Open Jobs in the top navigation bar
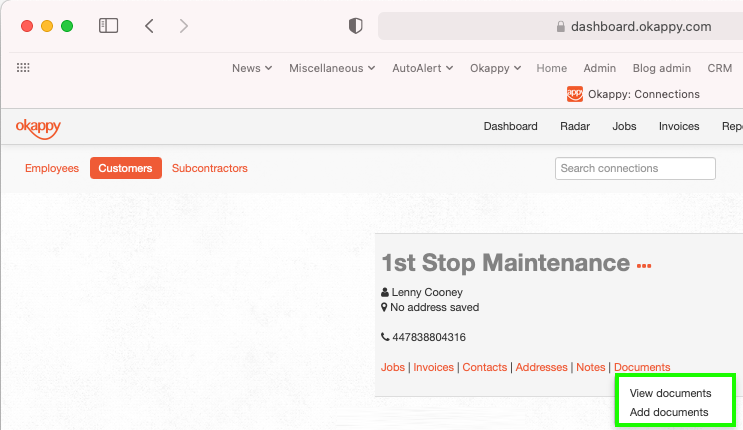 pyautogui.click(x=624, y=126)
